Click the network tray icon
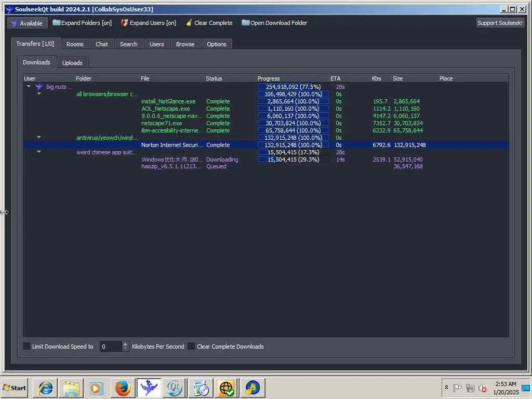This screenshot has width=532, height=399. point(470,388)
